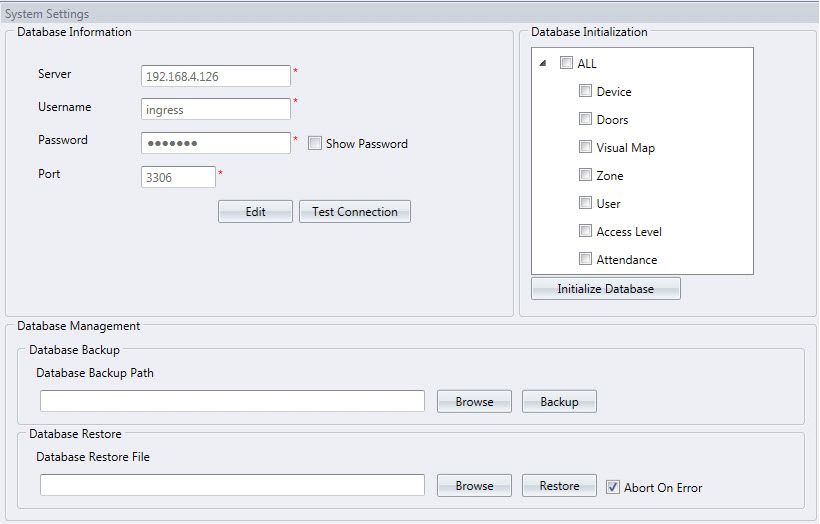
Task: Tick the Doors checkbox
Action: click(x=586, y=120)
